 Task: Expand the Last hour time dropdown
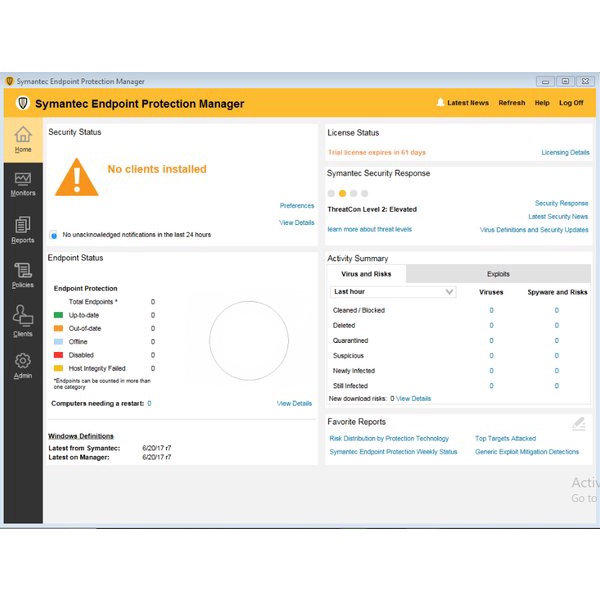click(x=393, y=292)
